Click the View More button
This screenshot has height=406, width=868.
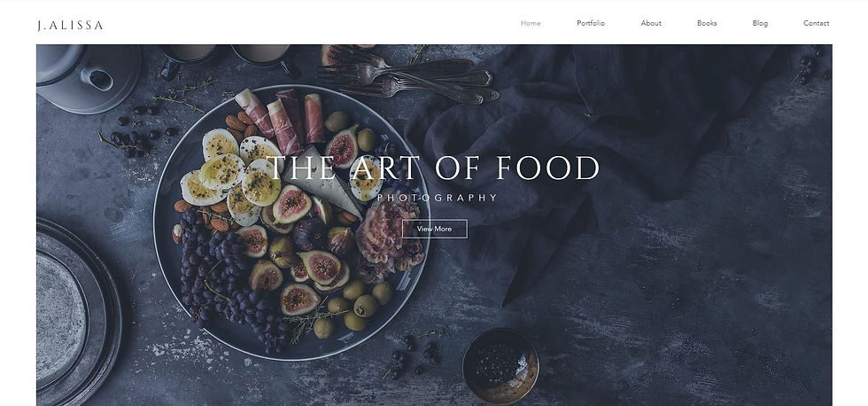tap(435, 229)
